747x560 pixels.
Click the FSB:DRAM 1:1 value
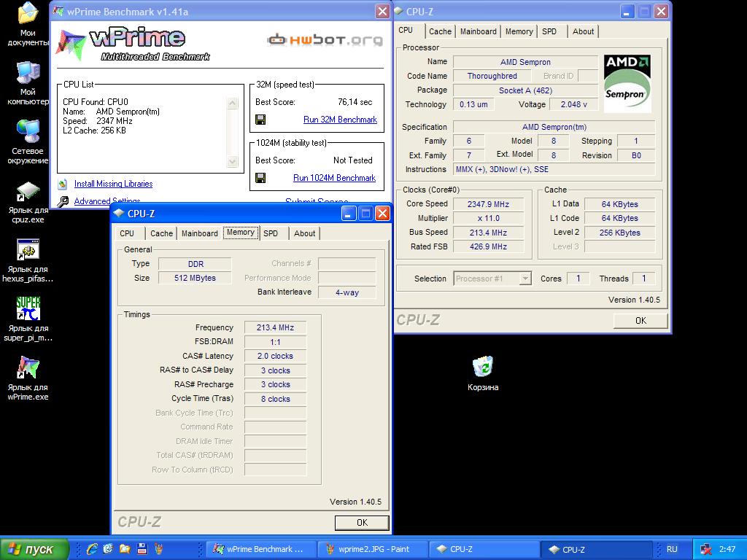point(275,342)
